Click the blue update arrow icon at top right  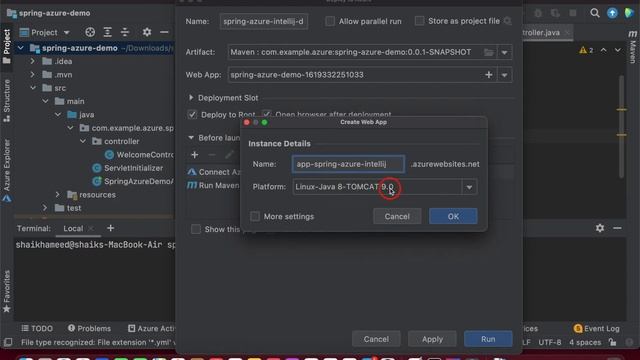pyautogui.click(x=612, y=13)
